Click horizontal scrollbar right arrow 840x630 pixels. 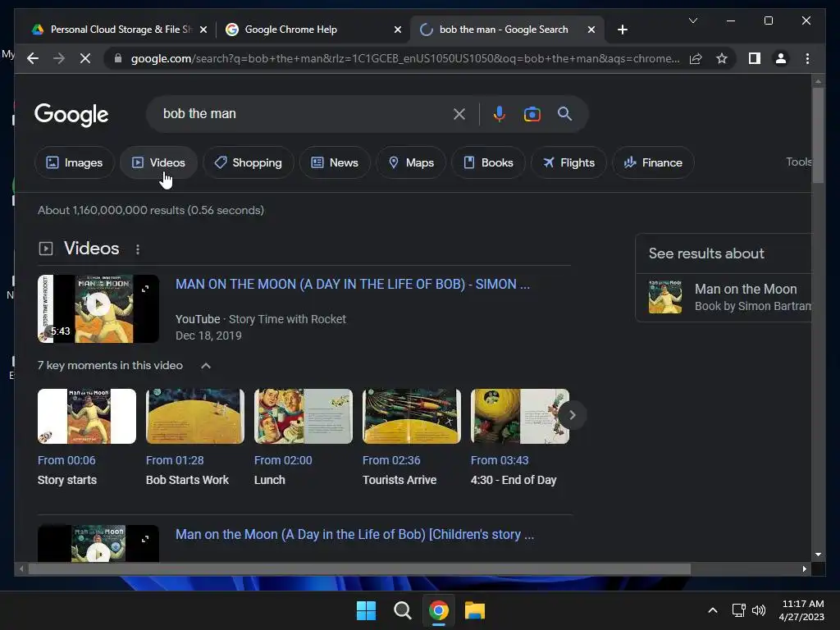[804, 569]
